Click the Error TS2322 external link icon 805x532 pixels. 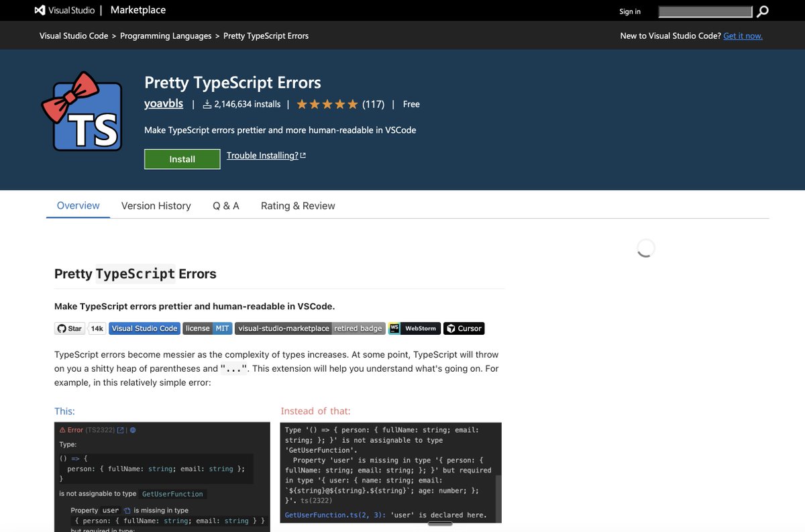[x=121, y=430]
